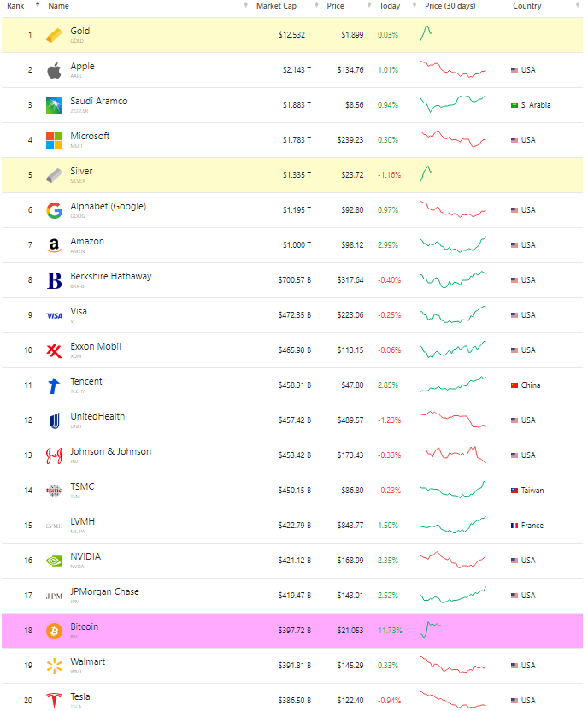Image resolution: width=588 pixels, height=711 pixels.
Task: Open the Johnson & Johnson link
Action: tap(110, 451)
